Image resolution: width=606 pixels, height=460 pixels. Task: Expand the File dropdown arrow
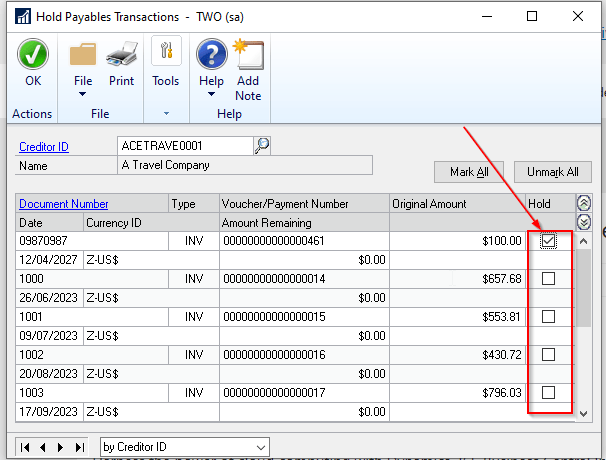point(83,95)
